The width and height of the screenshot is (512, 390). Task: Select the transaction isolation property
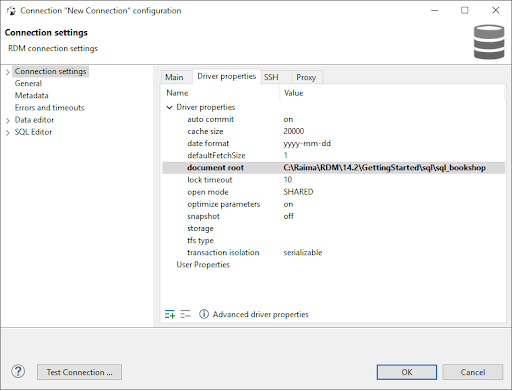click(333, 252)
